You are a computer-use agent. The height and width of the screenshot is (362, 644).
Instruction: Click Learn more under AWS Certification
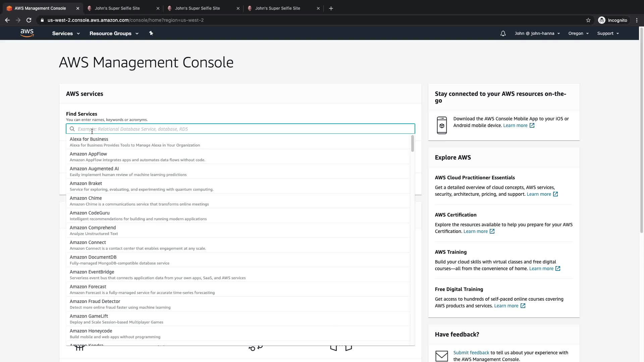(475, 231)
